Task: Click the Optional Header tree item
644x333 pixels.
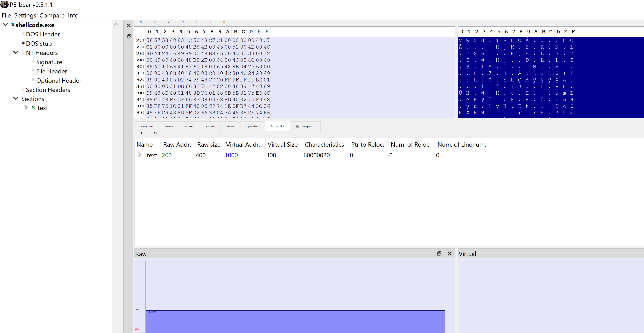Action: [59, 80]
